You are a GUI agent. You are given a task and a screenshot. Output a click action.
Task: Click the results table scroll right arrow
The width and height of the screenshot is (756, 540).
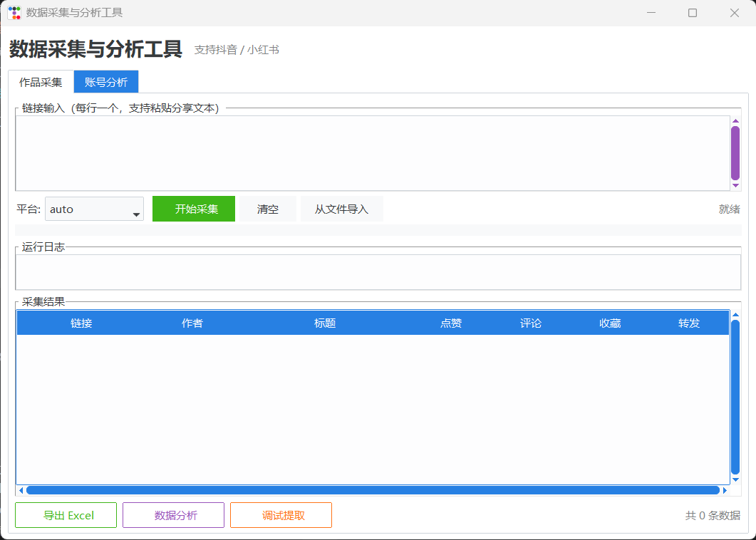(725, 490)
